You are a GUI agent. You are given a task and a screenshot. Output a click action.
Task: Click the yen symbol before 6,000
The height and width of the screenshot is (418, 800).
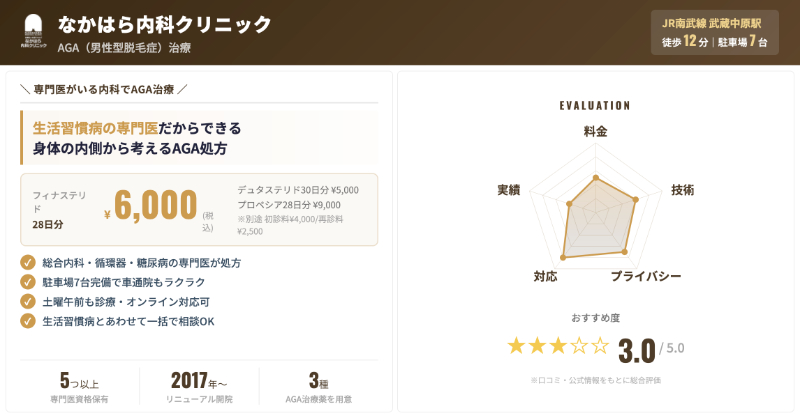107,213
